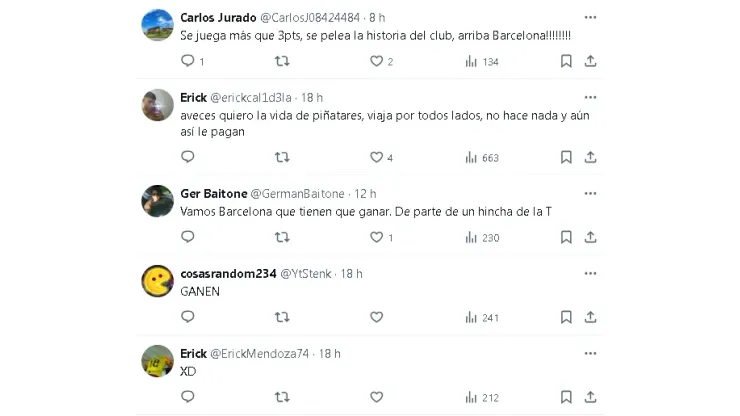Reply to cosasrandom234's GANEN tweet

[187, 317]
